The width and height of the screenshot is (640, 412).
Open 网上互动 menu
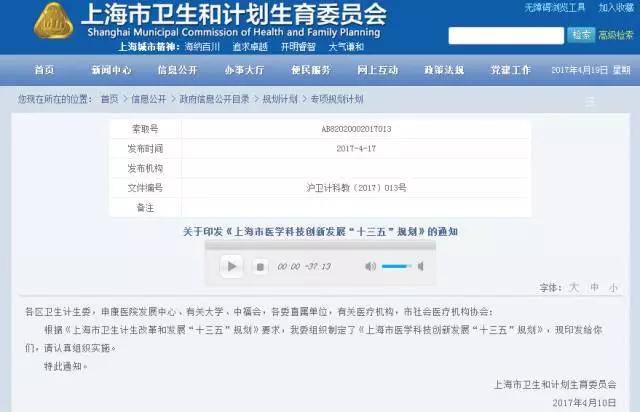[x=378, y=70]
